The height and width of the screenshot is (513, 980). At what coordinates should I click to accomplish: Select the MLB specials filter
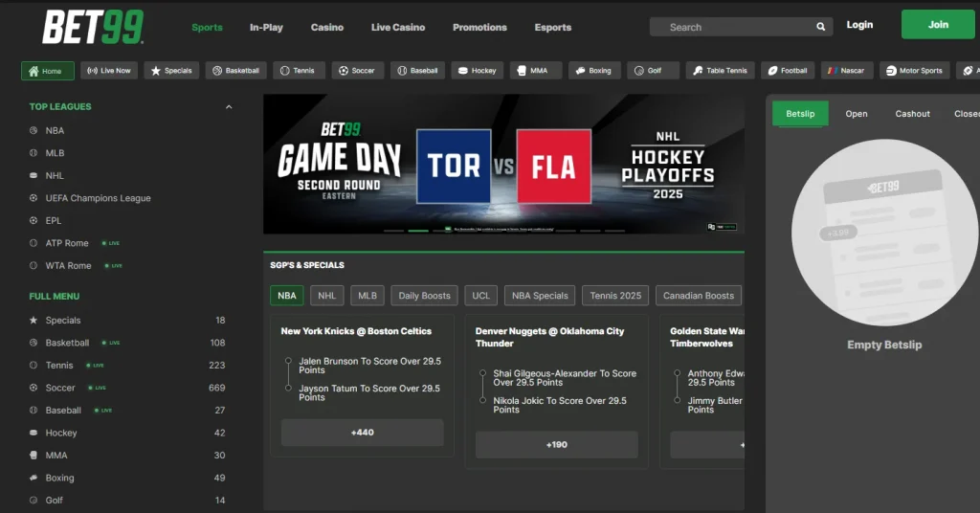click(x=367, y=296)
